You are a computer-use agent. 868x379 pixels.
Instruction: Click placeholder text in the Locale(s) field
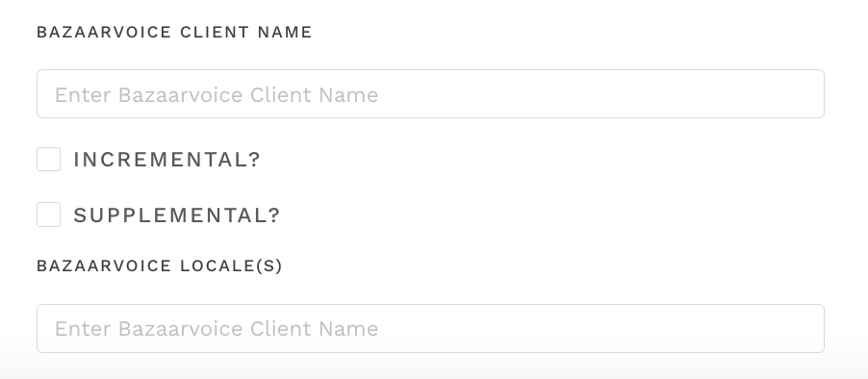217,329
